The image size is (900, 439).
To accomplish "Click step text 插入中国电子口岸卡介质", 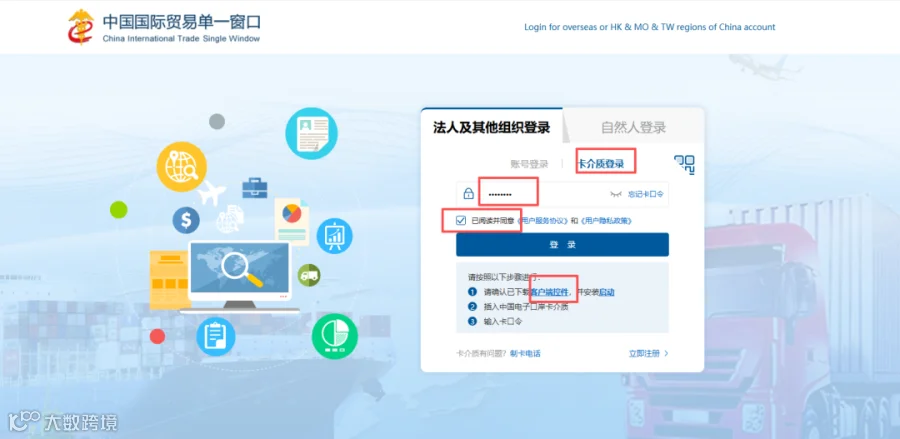I will [526, 307].
